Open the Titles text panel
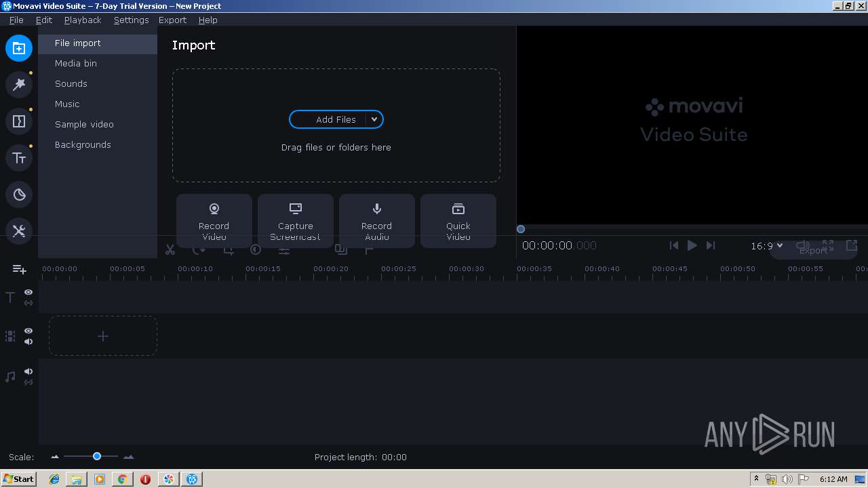The image size is (868, 488). click(x=19, y=158)
